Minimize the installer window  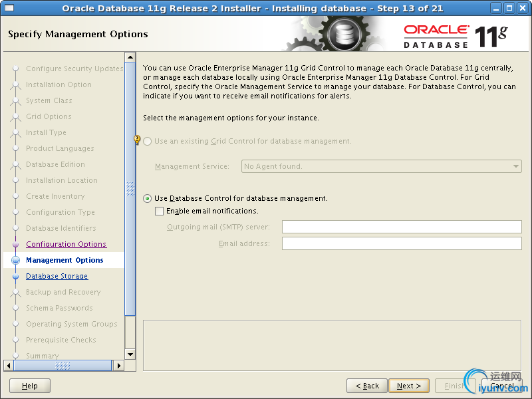click(496, 8)
